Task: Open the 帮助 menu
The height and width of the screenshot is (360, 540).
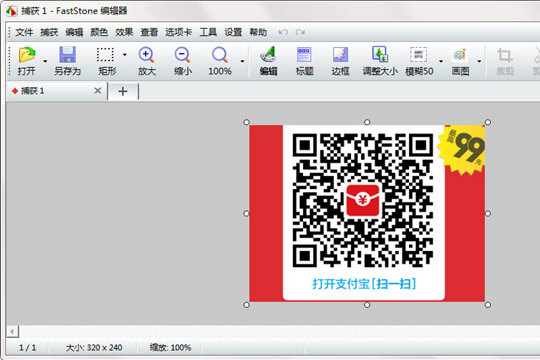Action: click(x=258, y=32)
